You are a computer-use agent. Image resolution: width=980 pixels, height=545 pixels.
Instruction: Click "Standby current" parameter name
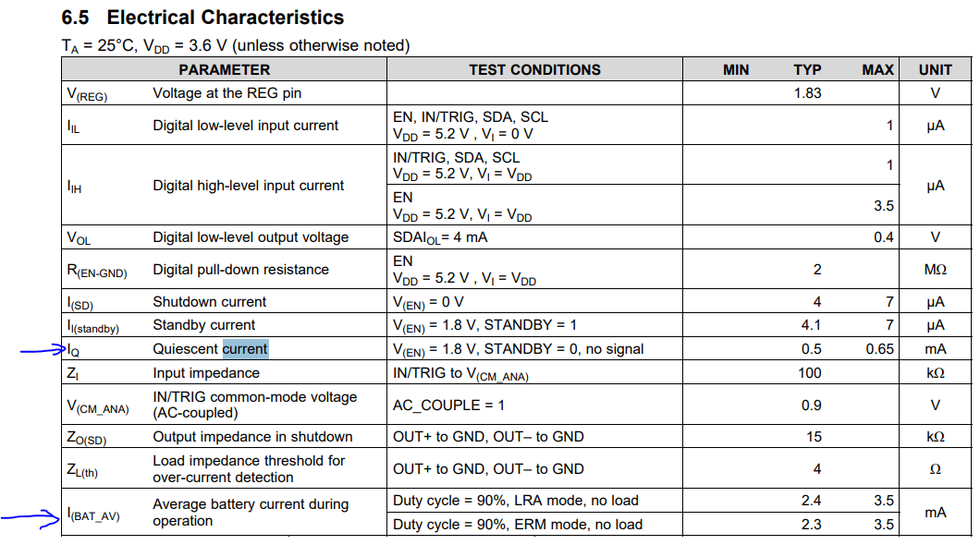204,325
